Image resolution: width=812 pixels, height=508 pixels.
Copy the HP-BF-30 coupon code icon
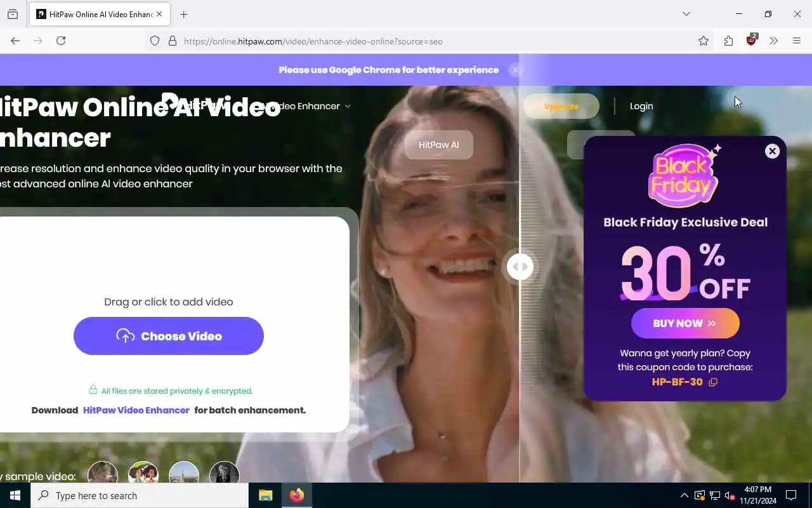pos(713,382)
